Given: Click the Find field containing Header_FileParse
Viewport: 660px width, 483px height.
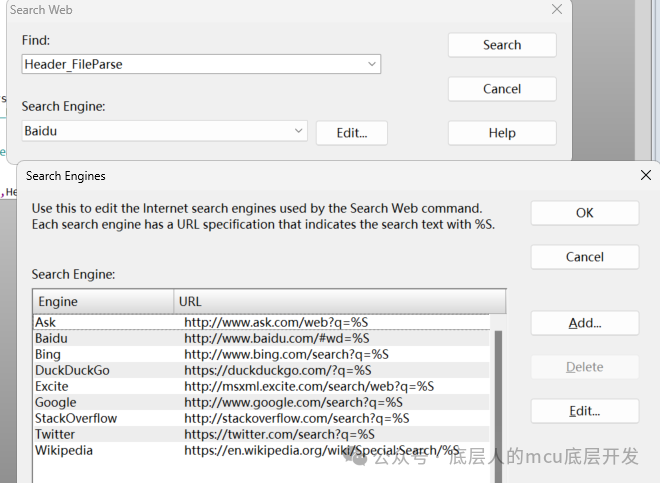Looking at the screenshot, I should tap(195, 64).
